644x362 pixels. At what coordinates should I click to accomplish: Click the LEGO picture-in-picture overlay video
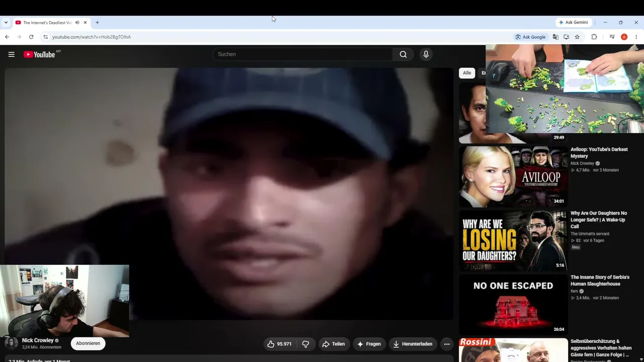tap(565, 88)
